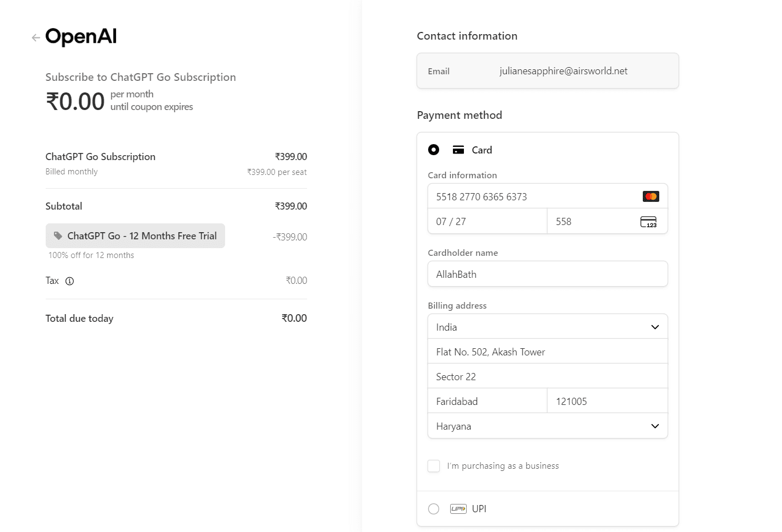Click the OpenAI logo
Image resolution: width=782 pixels, height=532 pixels.
coord(81,37)
